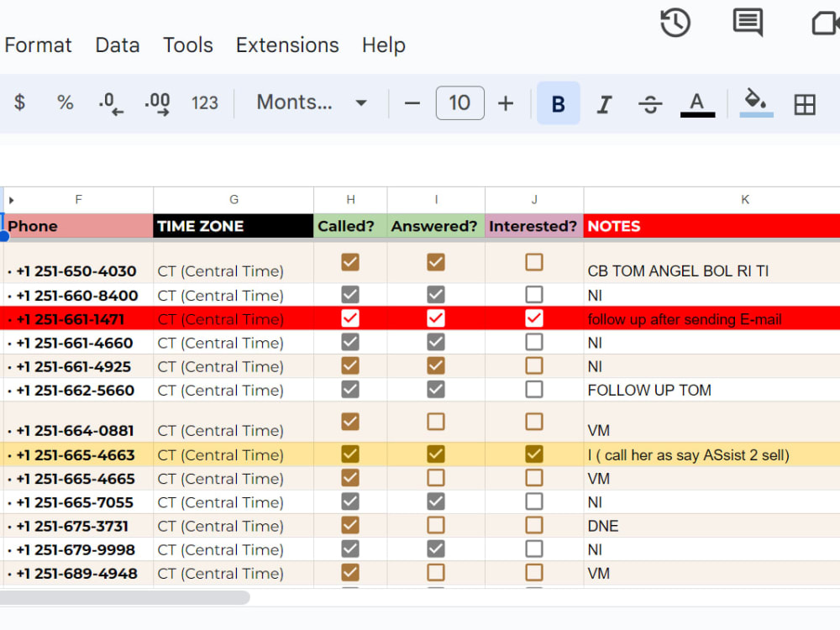Open the Extensions menu
Image resolution: width=840 pixels, height=630 pixels.
pyautogui.click(x=287, y=45)
